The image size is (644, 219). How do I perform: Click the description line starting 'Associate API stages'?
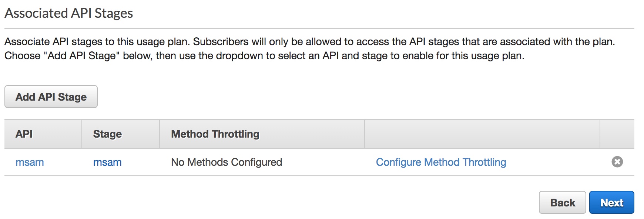(x=310, y=41)
